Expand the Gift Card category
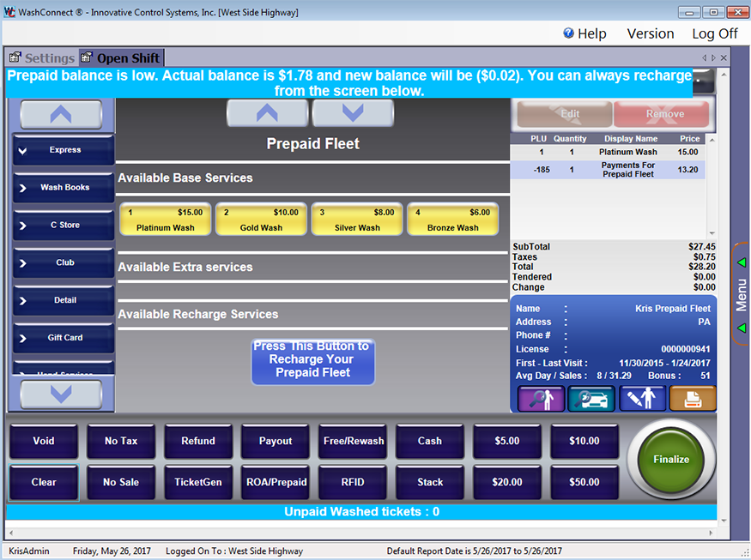Image resolution: width=751 pixels, height=560 pixels. (64, 338)
